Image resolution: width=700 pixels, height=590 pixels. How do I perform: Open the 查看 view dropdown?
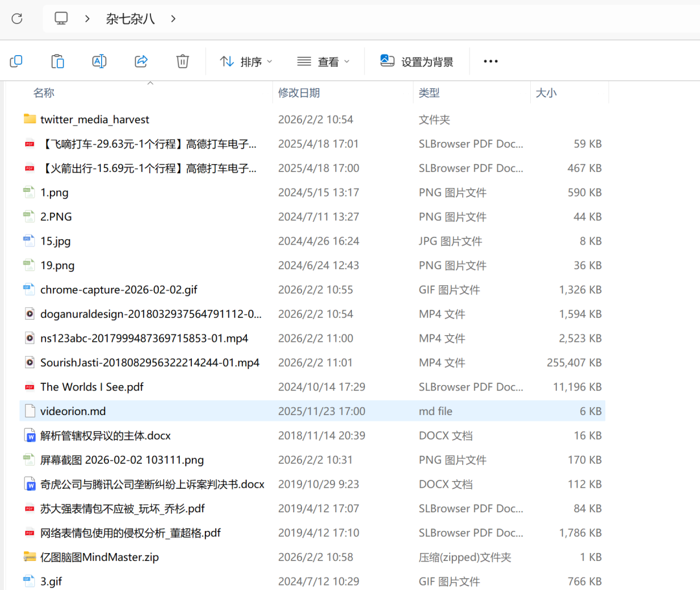[x=323, y=62]
